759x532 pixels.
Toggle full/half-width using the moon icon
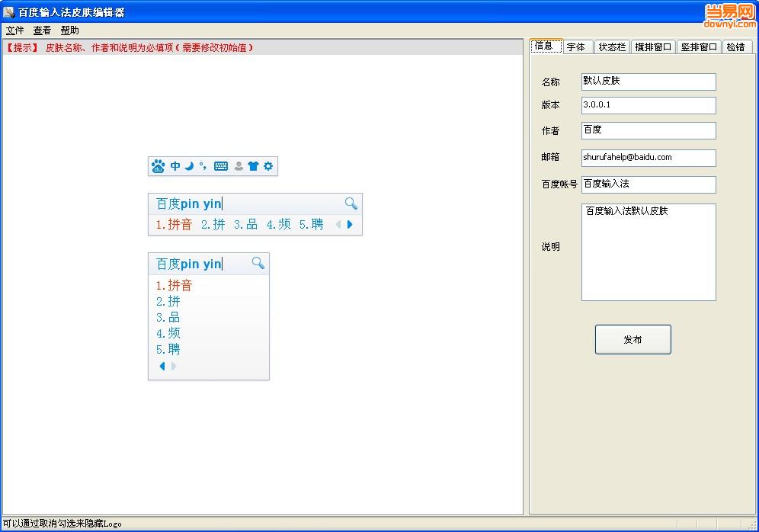tap(189, 165)
